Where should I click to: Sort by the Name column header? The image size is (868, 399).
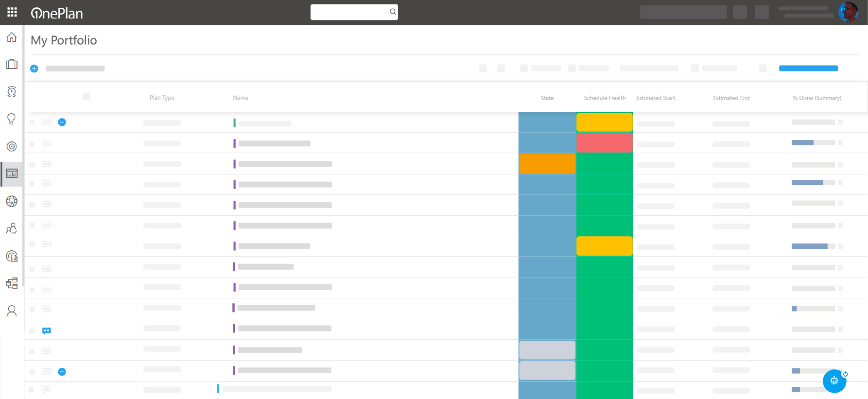pyautogui.click(x=241, y=98)
